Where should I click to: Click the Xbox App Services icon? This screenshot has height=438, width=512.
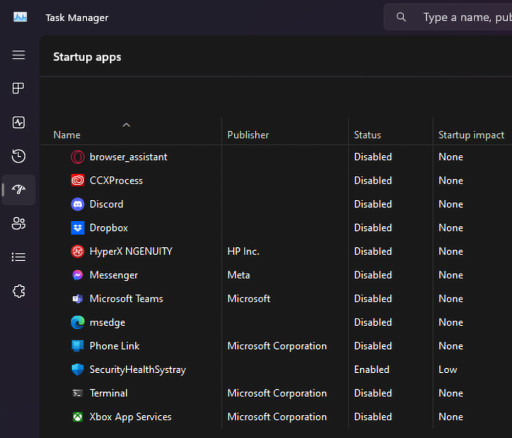[78, 417]
